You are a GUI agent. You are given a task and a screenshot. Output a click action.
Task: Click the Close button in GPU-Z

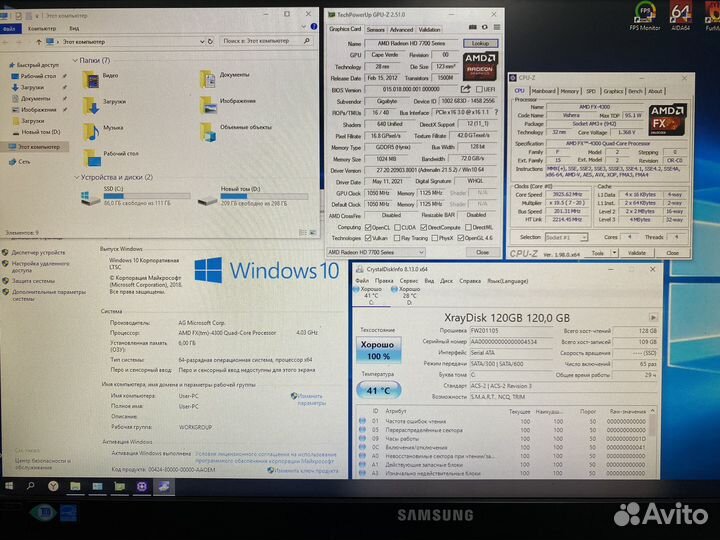point(482,252)
